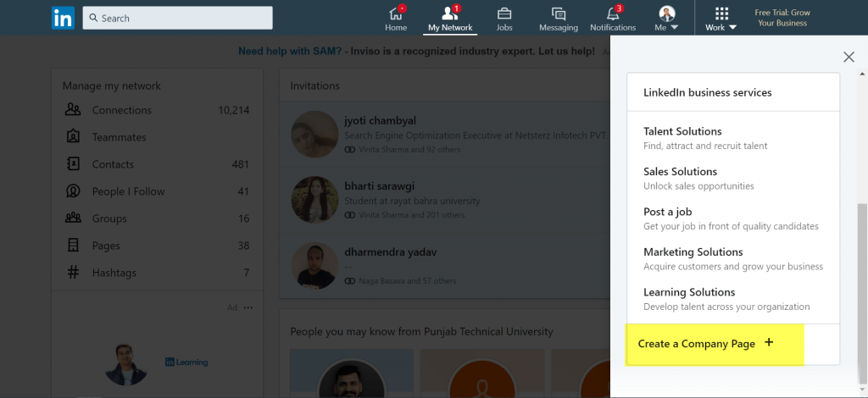Viewport: 868px width, 398px height.
Task: Close the Work side panel
Action: click(849, 57)
